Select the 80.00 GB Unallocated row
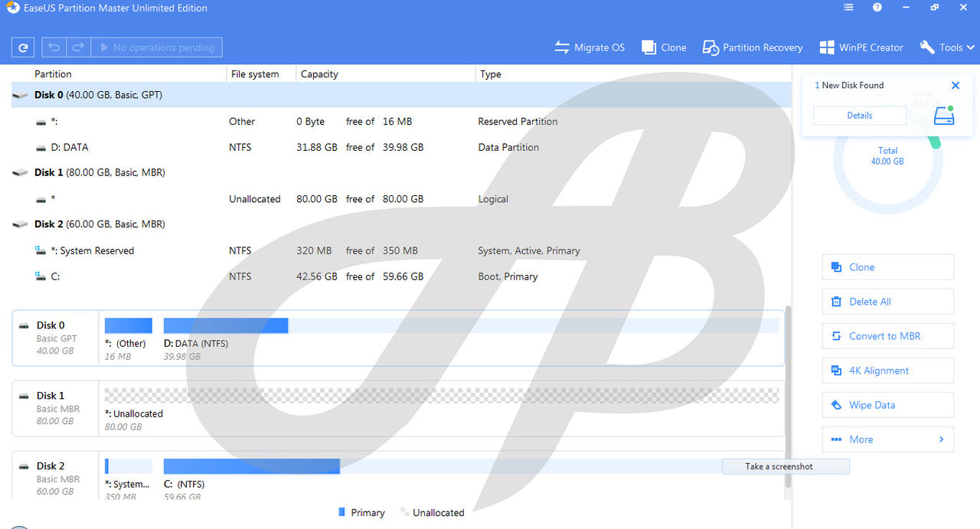The image size is (980, 529). click(x=401, y=198)
